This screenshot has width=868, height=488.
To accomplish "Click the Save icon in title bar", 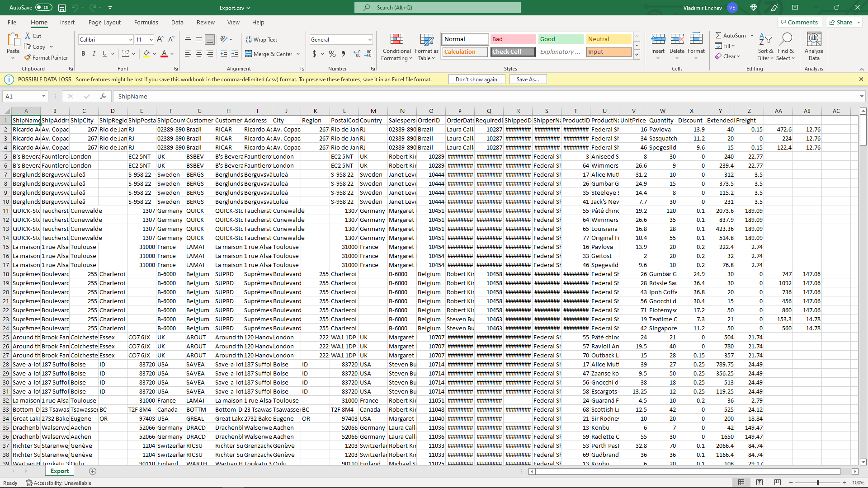I will click(x=62, y=8).
